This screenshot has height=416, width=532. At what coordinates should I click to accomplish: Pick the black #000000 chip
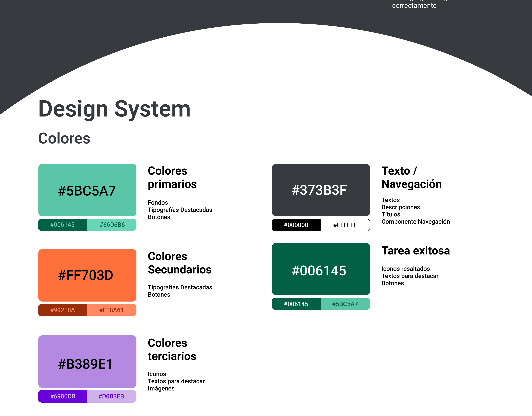(x=296, y=225)
